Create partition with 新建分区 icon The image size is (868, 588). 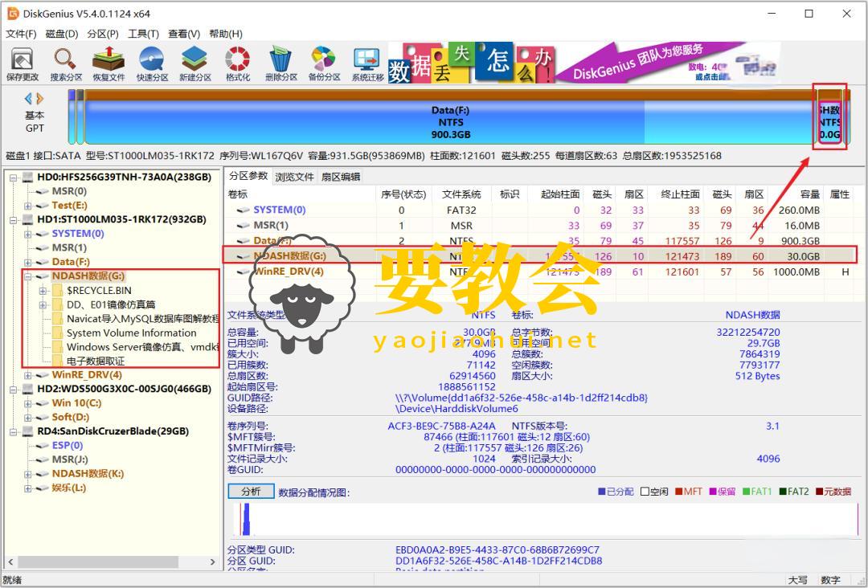click(194, 63)
